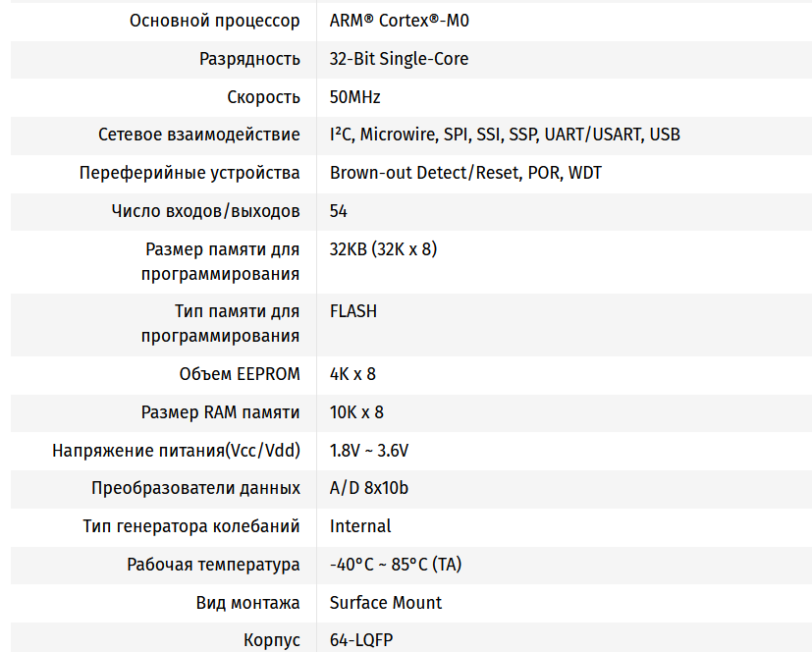Click the "64-LQFP" package value
The image size is (812, 652).
point(361,641)
